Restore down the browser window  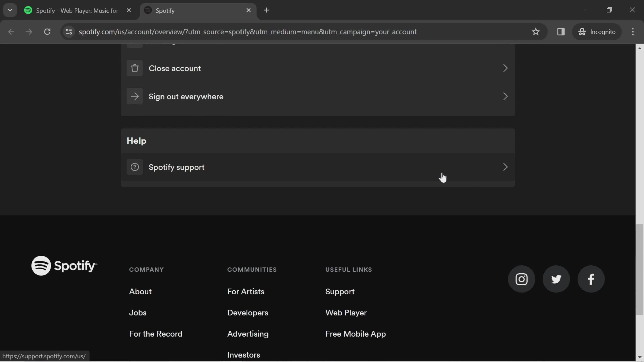pyautogui.click(x=609, y=10)
